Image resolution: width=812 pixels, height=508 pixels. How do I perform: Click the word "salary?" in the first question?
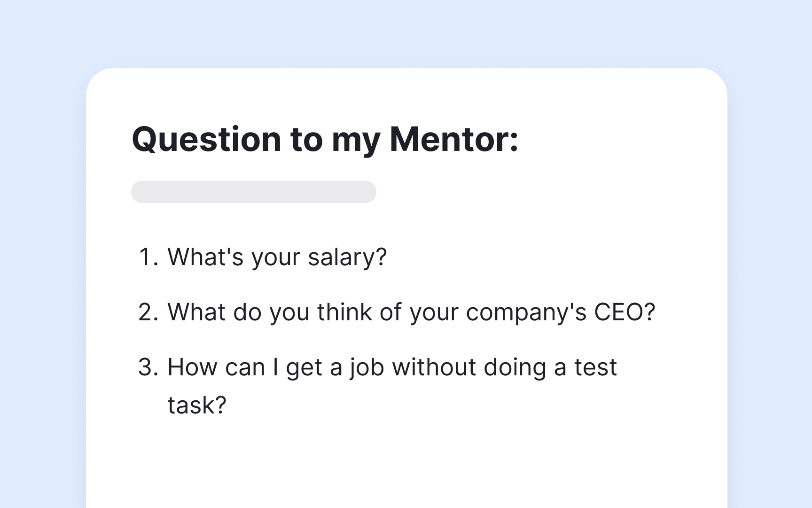point(347,257)
